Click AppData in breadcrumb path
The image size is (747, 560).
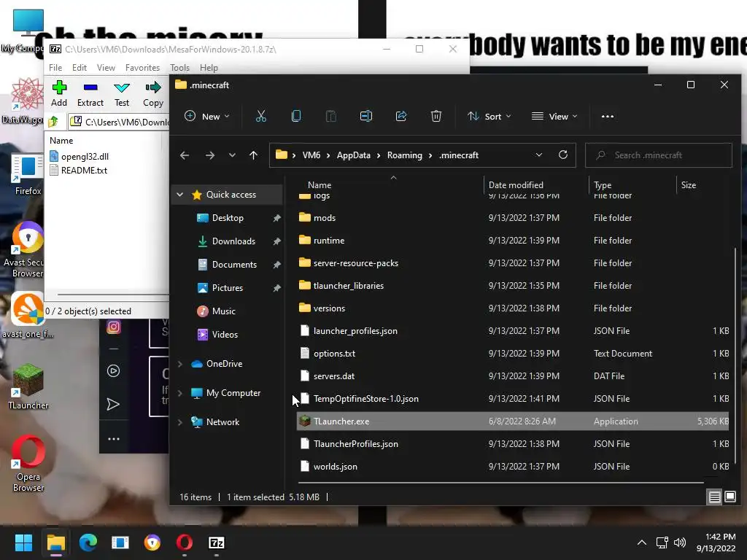point(354,155)
